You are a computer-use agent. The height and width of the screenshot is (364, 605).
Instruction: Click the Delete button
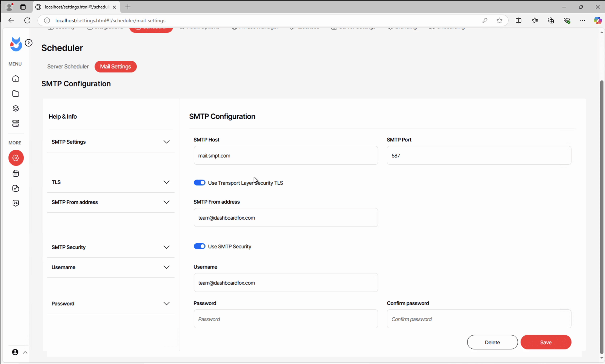click(492, 342)
